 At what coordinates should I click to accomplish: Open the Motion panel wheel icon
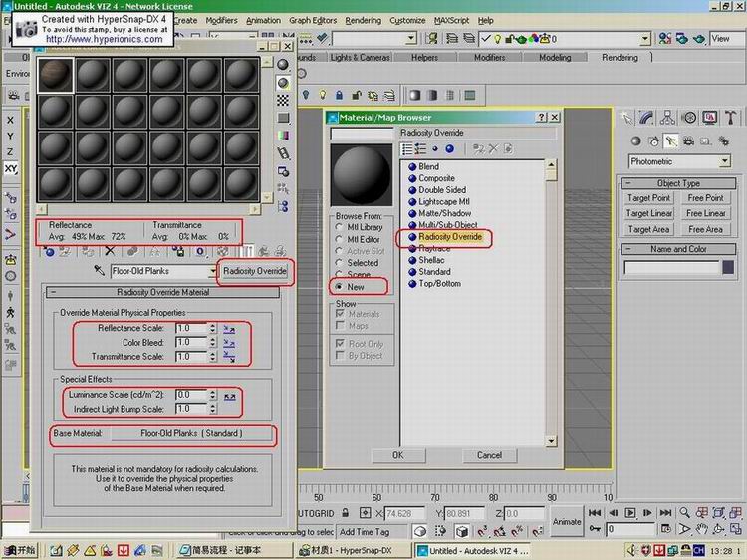(689, 118)
